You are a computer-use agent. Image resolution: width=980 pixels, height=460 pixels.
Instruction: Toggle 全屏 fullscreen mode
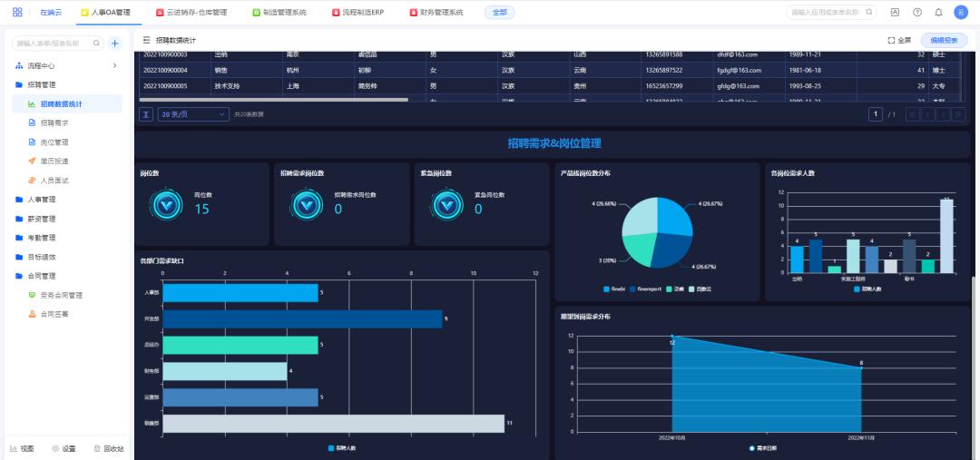coord(898,41)
